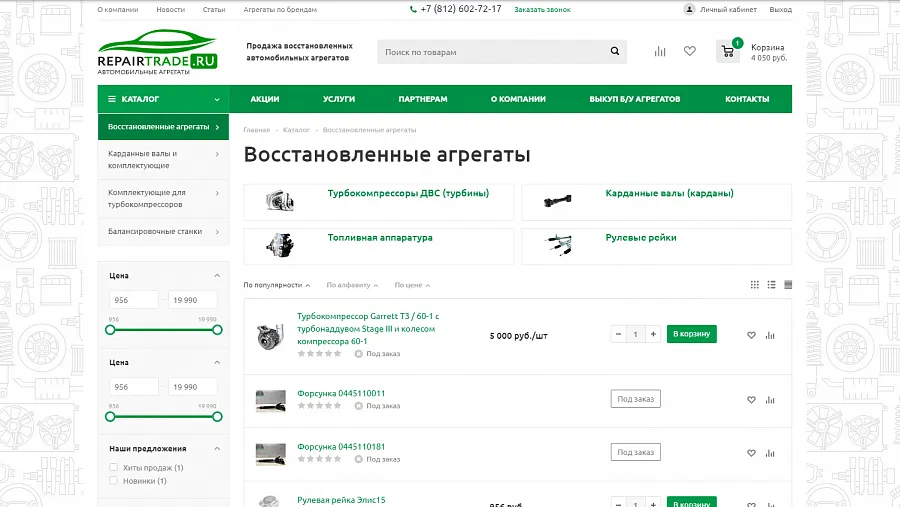
Task: Click the Топливная аппаратура category image
Action: pyautogui.click(x=280, y=245)
